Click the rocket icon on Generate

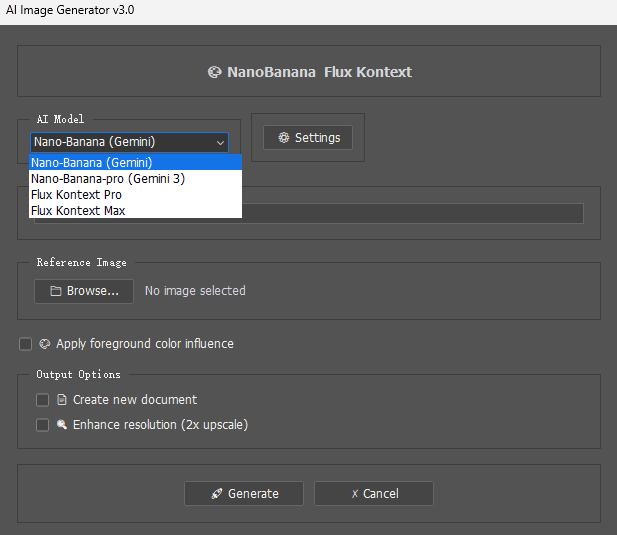pyautogui.click(x=216, y=494)
